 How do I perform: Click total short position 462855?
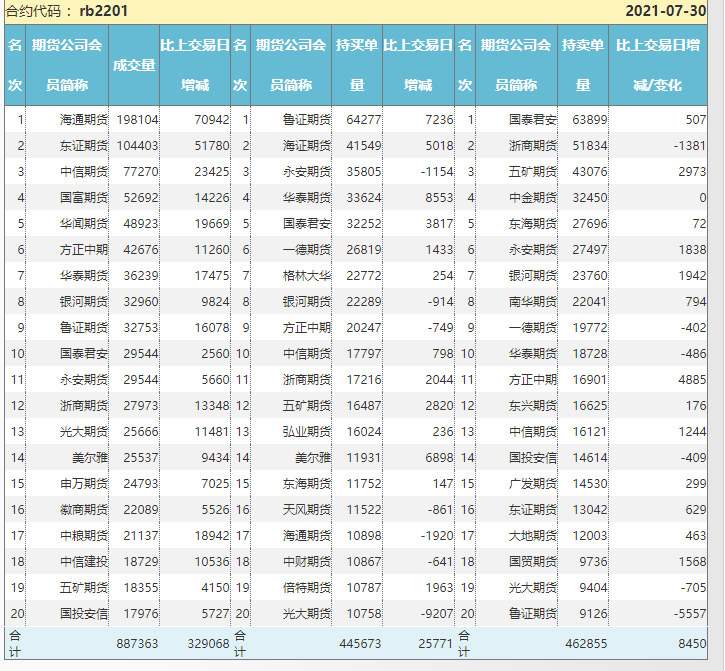click(x=586, y=644)
